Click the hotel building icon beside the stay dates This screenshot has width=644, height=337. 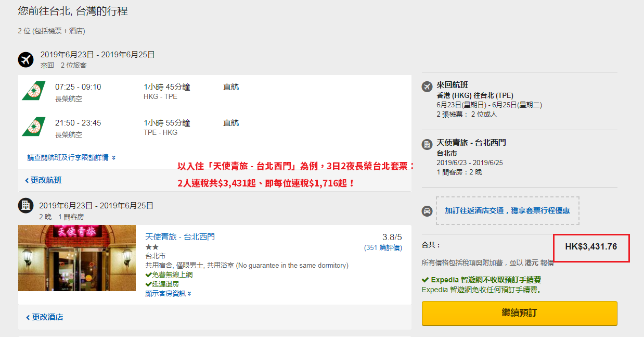coord(25,205)
